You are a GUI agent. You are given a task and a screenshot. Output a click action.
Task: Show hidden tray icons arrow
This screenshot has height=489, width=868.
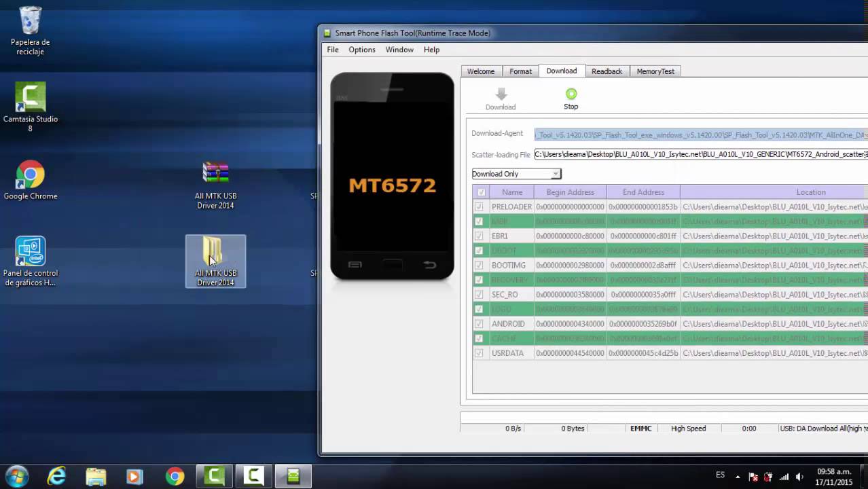(739, 476)
